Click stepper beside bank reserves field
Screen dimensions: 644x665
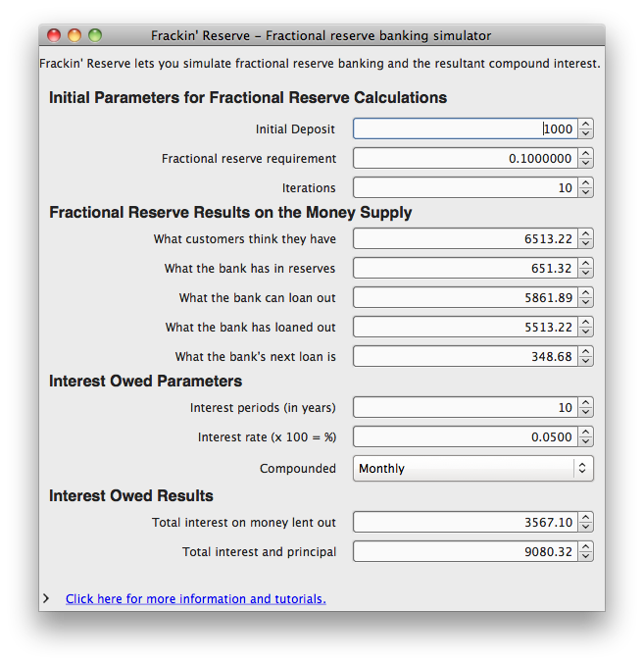(x=585, y=269)
